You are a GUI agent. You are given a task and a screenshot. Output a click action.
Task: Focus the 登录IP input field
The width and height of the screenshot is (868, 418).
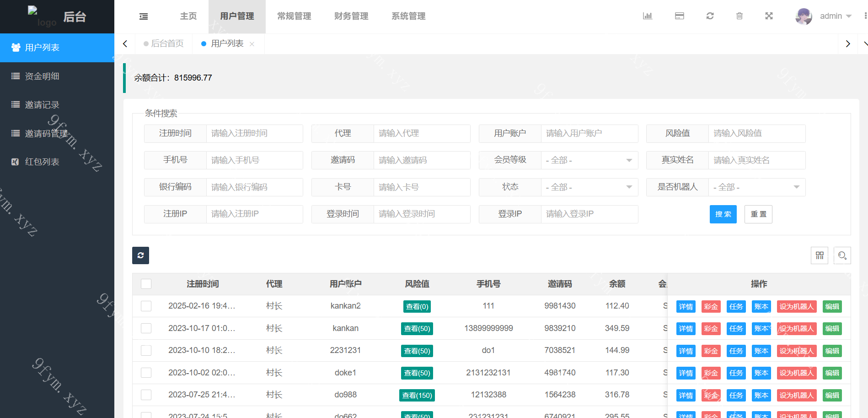coord(589,214)
